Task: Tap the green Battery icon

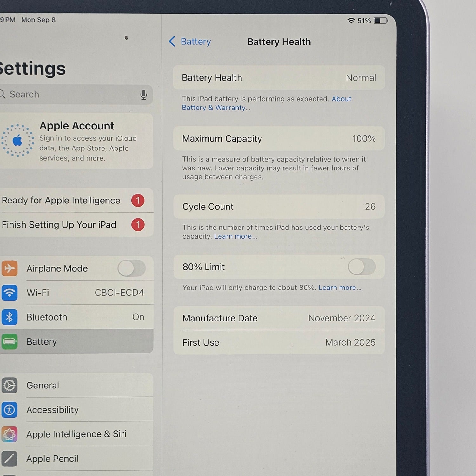Action: click(9, 341)
